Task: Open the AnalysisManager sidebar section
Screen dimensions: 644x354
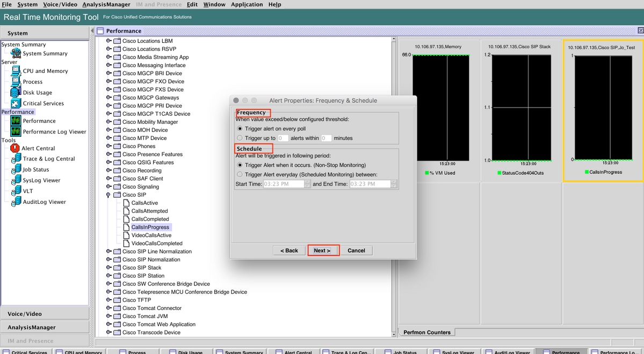Action: point(45,327)
